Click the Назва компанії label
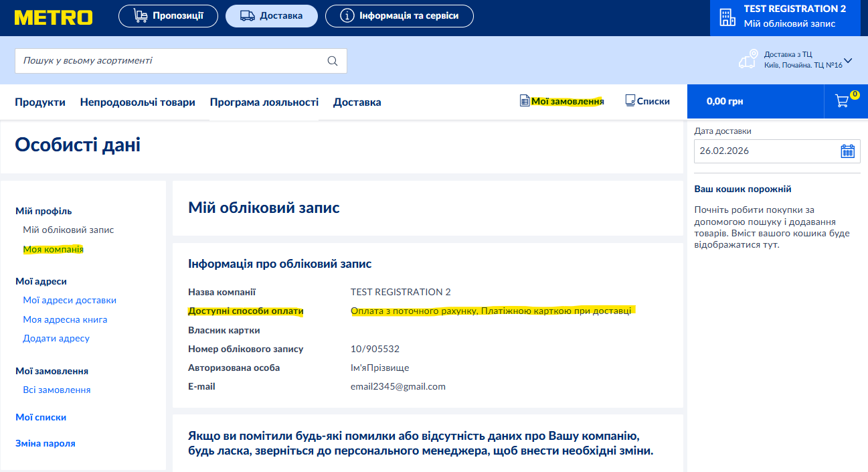 (x=222, y=292)
